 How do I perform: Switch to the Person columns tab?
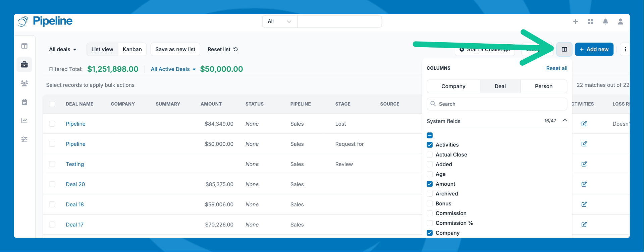click(x=544, y=86)
